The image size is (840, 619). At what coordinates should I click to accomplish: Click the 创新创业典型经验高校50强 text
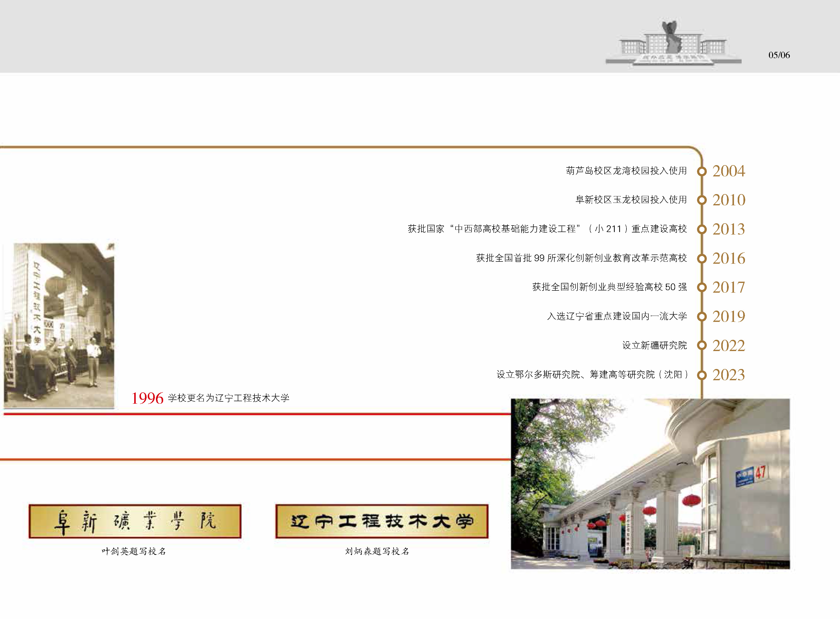[x=609, y=287]
